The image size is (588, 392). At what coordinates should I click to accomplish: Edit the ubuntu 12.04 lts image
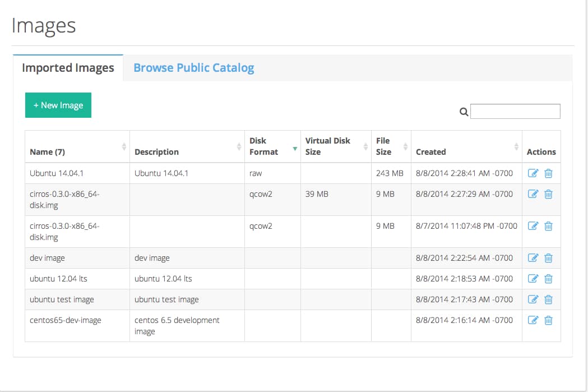(533, 279)
